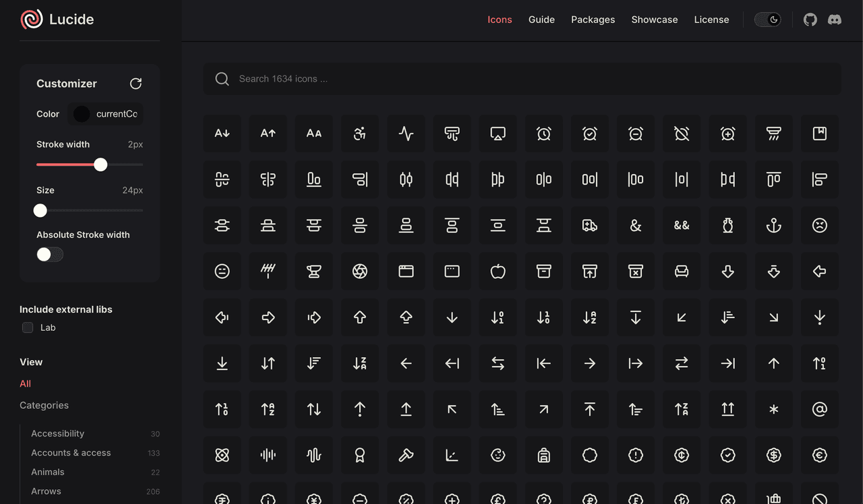Reset the customizer settings
Image resolution: width=863 pixels, height=504 pixels.
(x=136, y=84)
